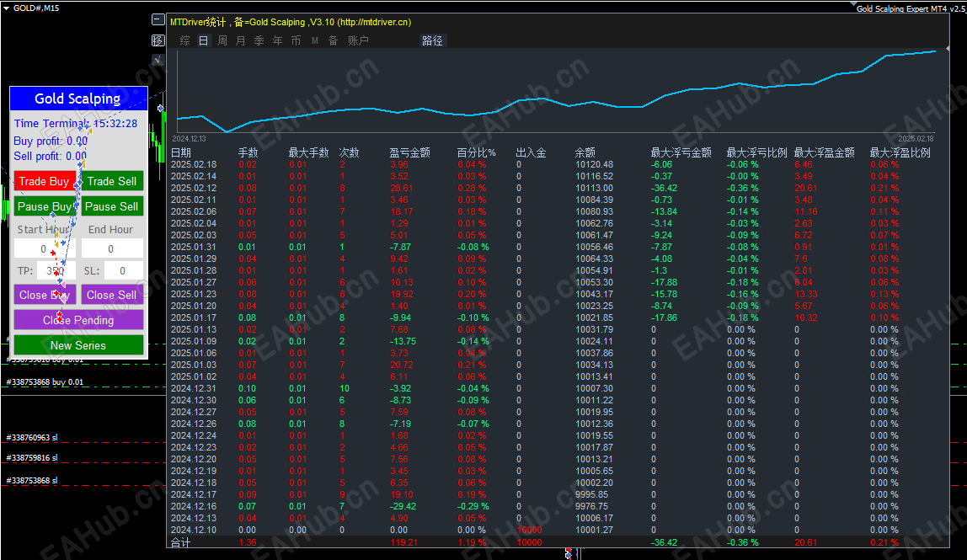Collapse MTDriver panel with minus icon

point(158,19)
